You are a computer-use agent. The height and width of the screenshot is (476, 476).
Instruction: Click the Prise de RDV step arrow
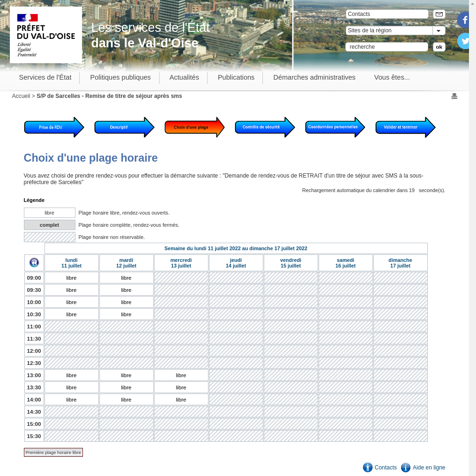(x=54, y=127)
